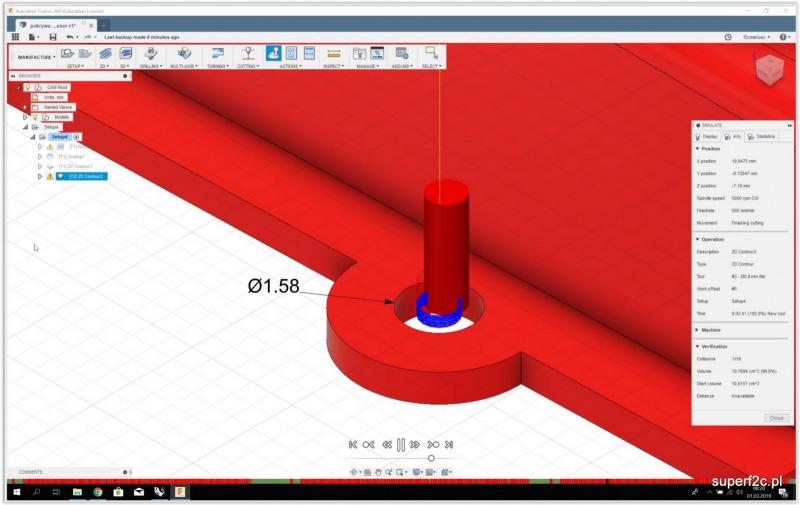Switch to the Statistics tab
Viewport: 800px width, 505px height.
pos(763,136)
